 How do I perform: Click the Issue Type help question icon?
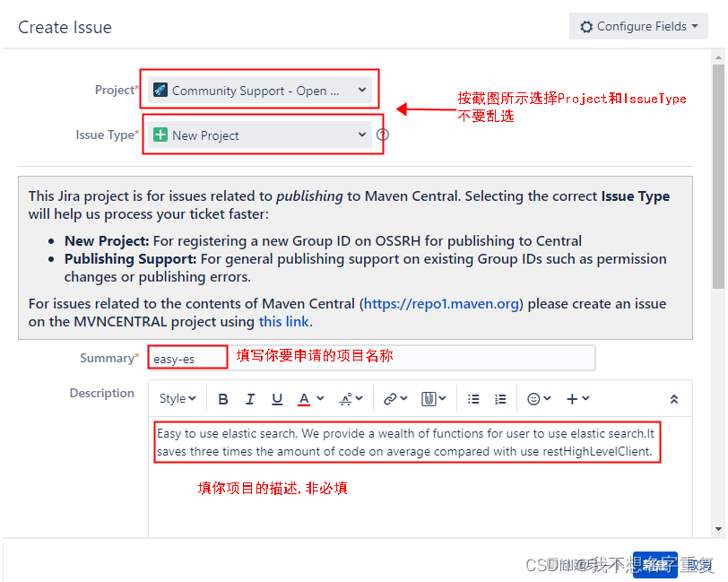pyautogui.click(x=383, y=135)
